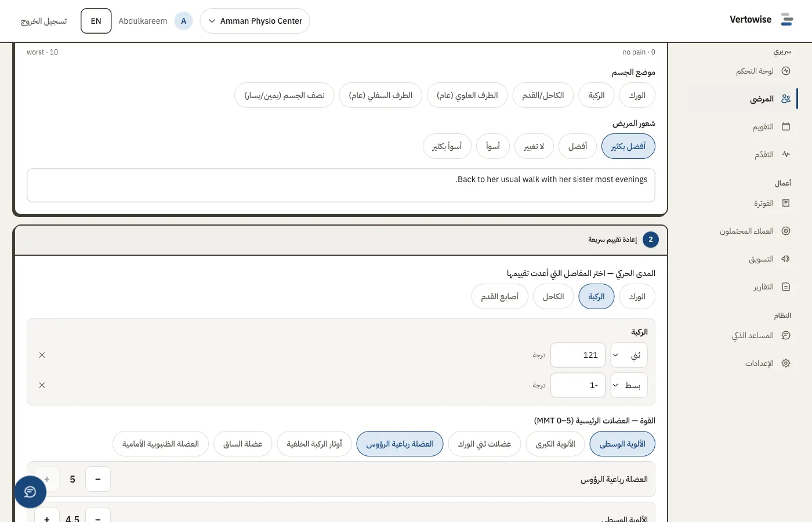Navigate to التقارير in the sidebar

click(x=742, y=287)
